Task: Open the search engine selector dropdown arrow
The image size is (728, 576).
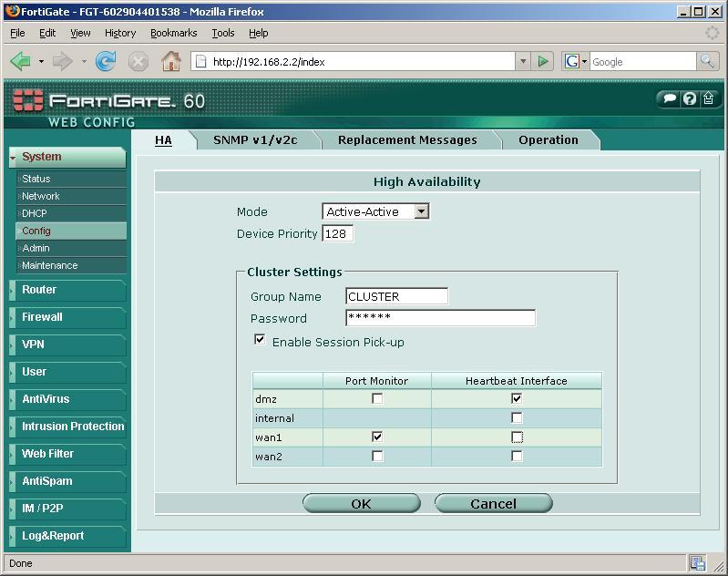Action: click(x=584, y=61)
